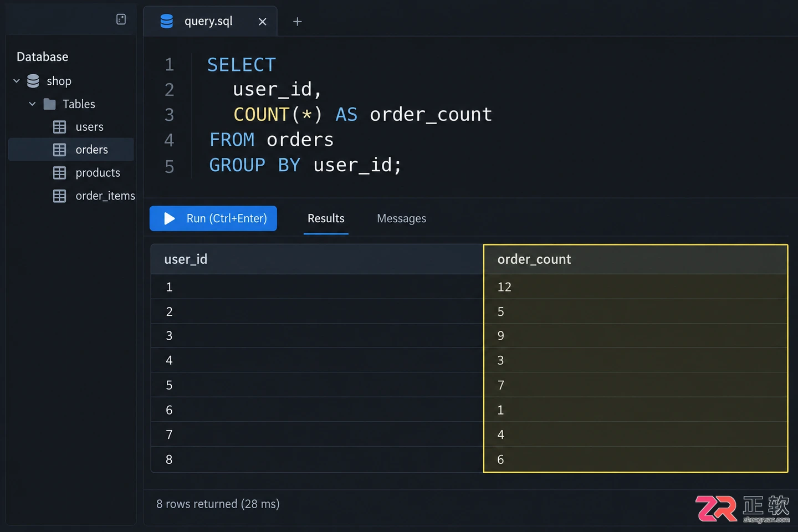Click the Tables folder label
The height and width of the screenshot is (532, 798).
click(x=79, y=104)
